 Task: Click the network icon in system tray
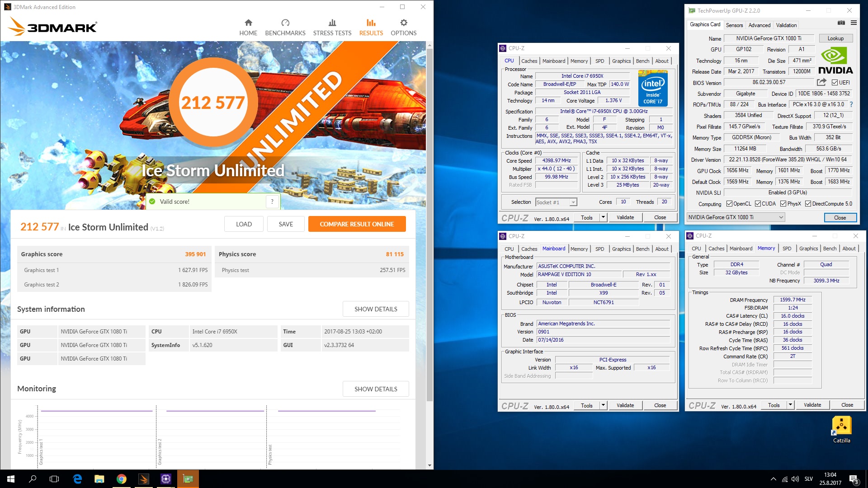click(x=784, y=479)
